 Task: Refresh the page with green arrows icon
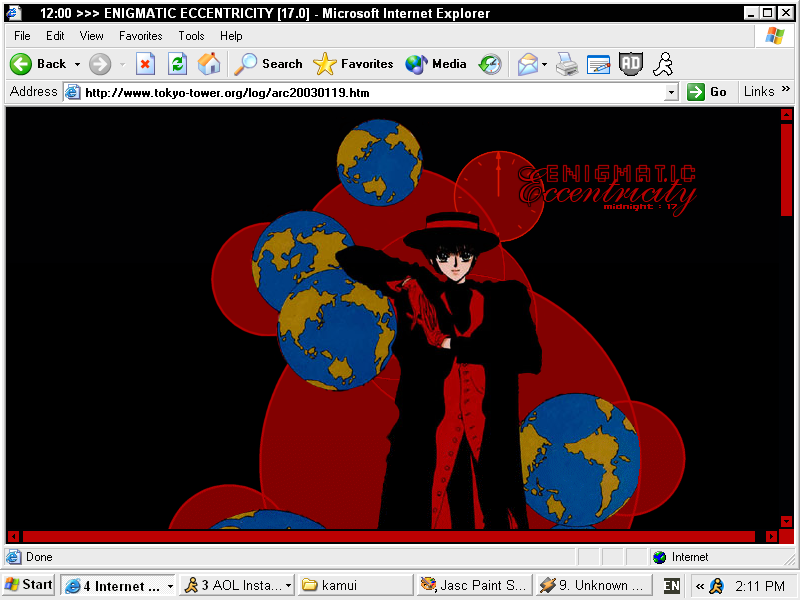[x=178, y=64]
